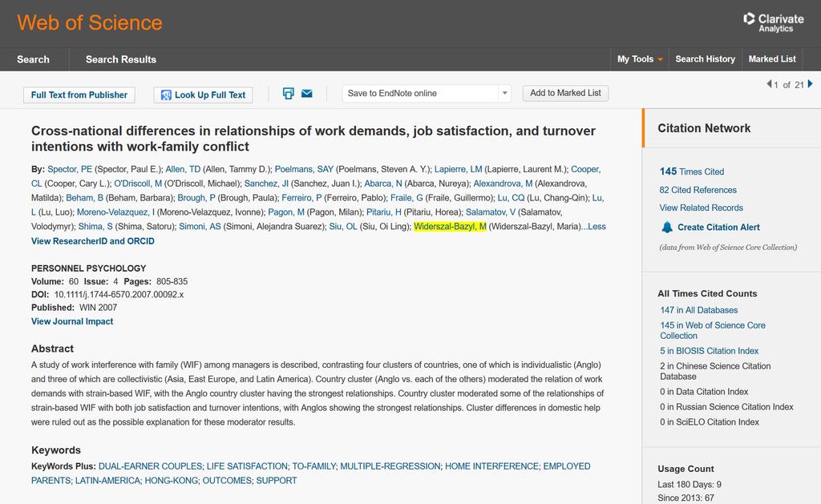
Task: Collapse author list with Less link
Action: [597, 227]
